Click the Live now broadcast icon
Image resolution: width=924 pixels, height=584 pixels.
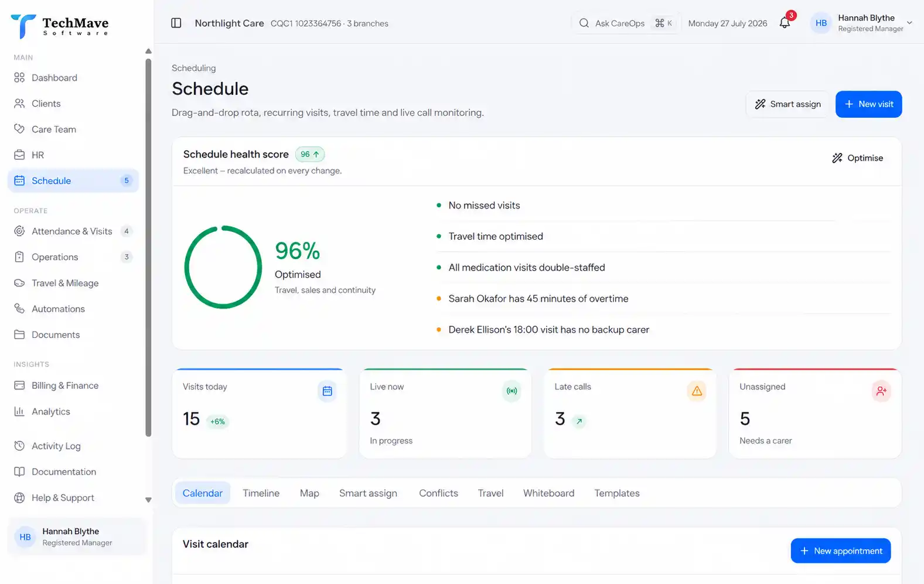(x=512, y=391)
